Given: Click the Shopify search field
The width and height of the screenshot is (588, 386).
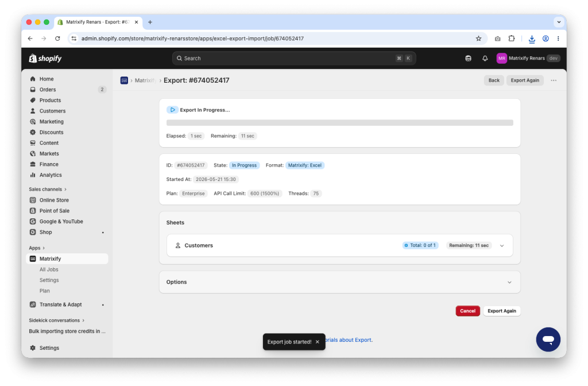Looking at the screenshot, I should pyautogui.click(x=294, y=58).
